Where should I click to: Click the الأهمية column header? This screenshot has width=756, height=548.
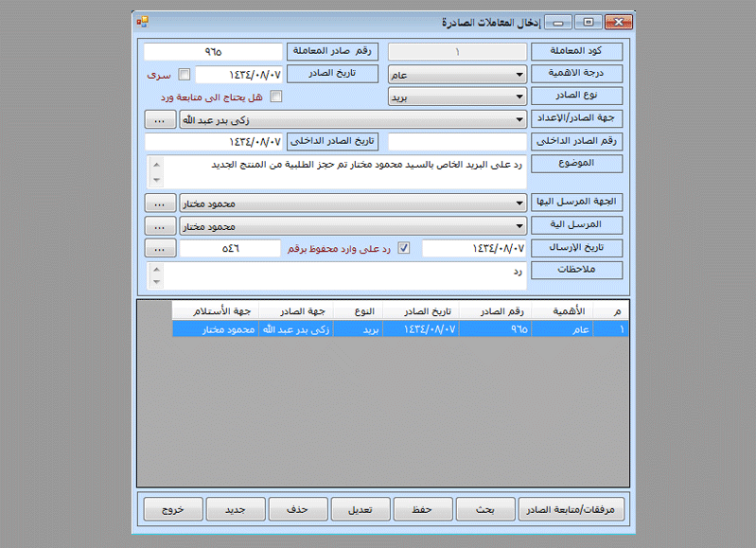pyautogui.click(x=562, y=311)
